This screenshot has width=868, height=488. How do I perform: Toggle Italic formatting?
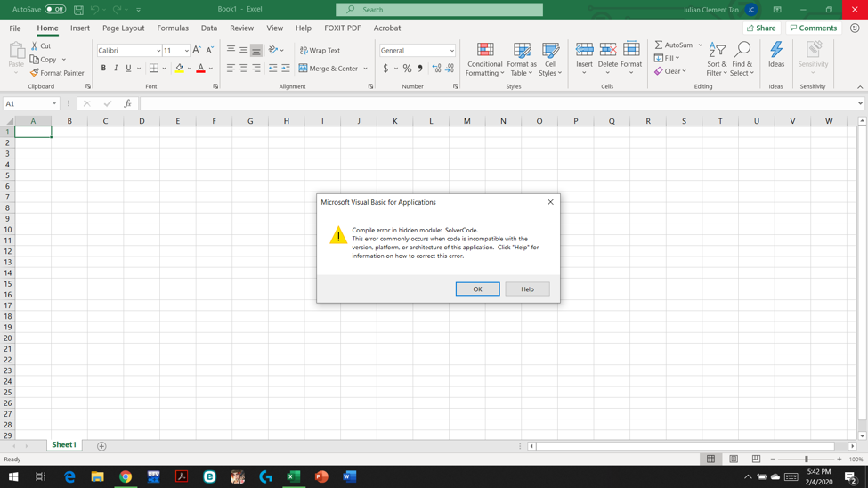click(116, 69)
